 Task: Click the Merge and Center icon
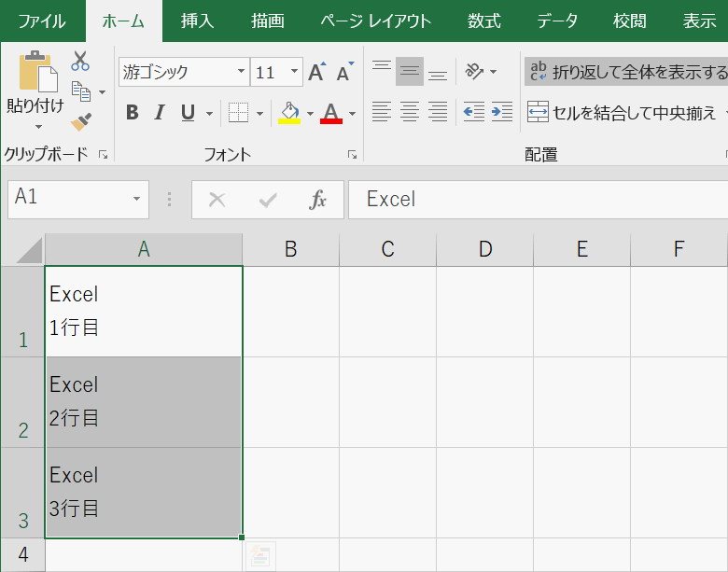click(x=538, y=112)
